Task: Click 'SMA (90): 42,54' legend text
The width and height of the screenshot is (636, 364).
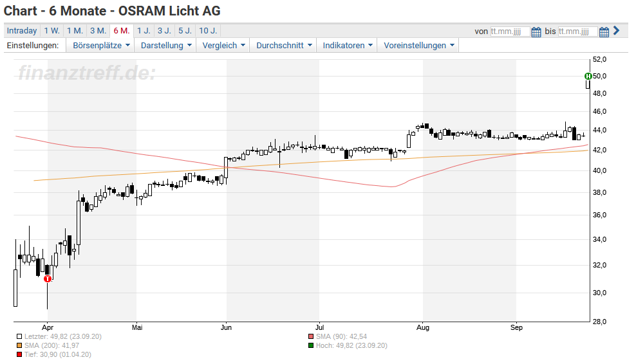Action: click(342, 336)
